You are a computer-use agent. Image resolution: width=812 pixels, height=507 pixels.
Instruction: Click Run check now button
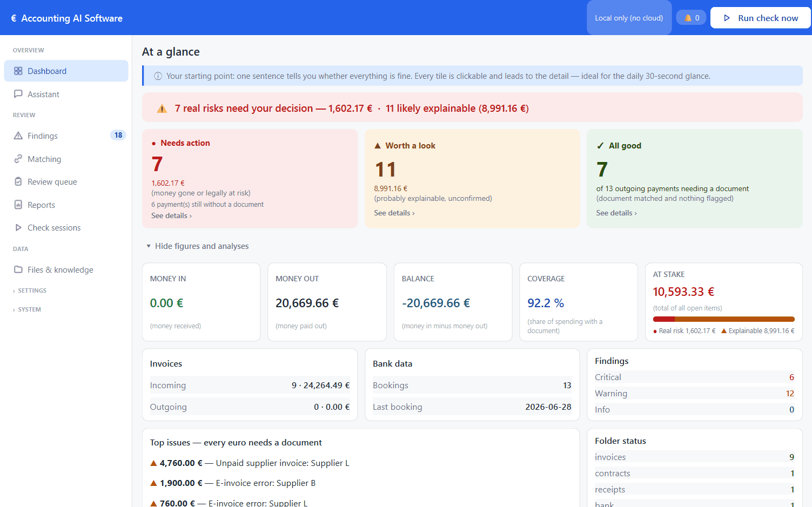tap(761, 18)
